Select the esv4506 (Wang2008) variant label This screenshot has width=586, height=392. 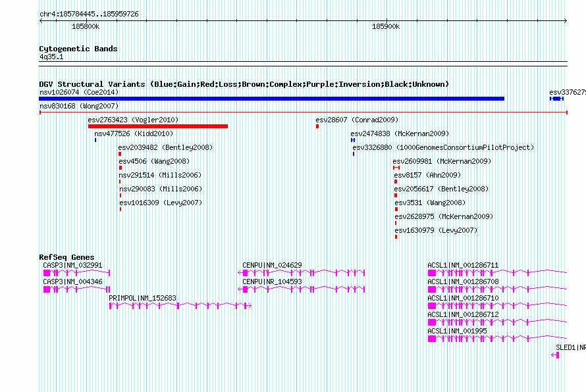click(154, 161)
